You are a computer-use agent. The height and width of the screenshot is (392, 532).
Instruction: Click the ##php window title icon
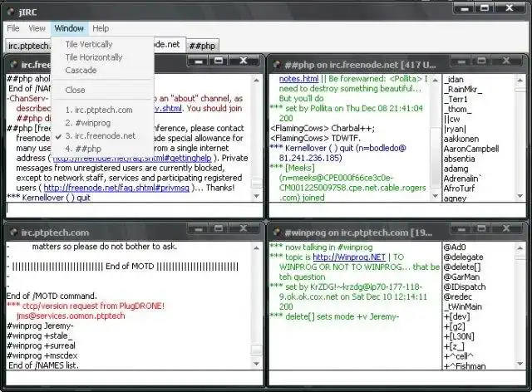tap(277, 65)
